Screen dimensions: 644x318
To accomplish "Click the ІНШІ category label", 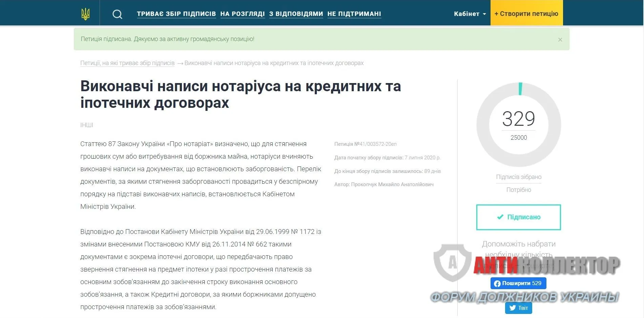I will [87, 125].
